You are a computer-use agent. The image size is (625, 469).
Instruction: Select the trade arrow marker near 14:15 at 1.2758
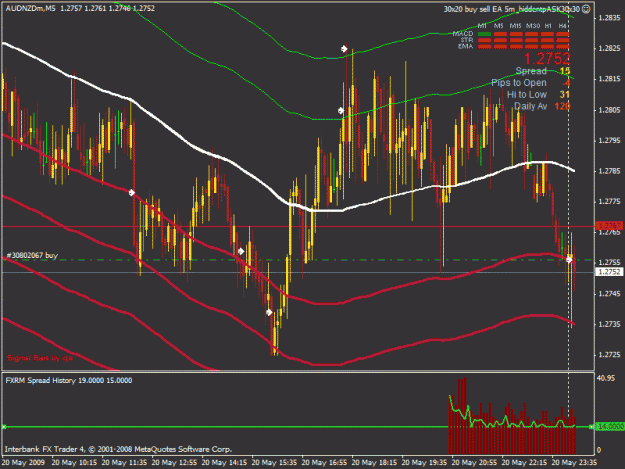click(x=241, y=251)
